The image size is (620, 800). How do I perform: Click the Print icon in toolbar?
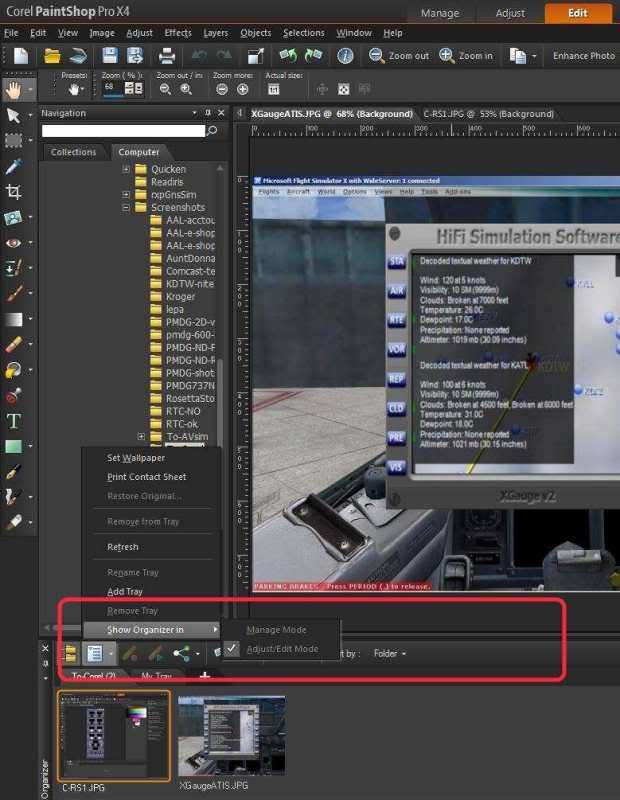(168, 56)
